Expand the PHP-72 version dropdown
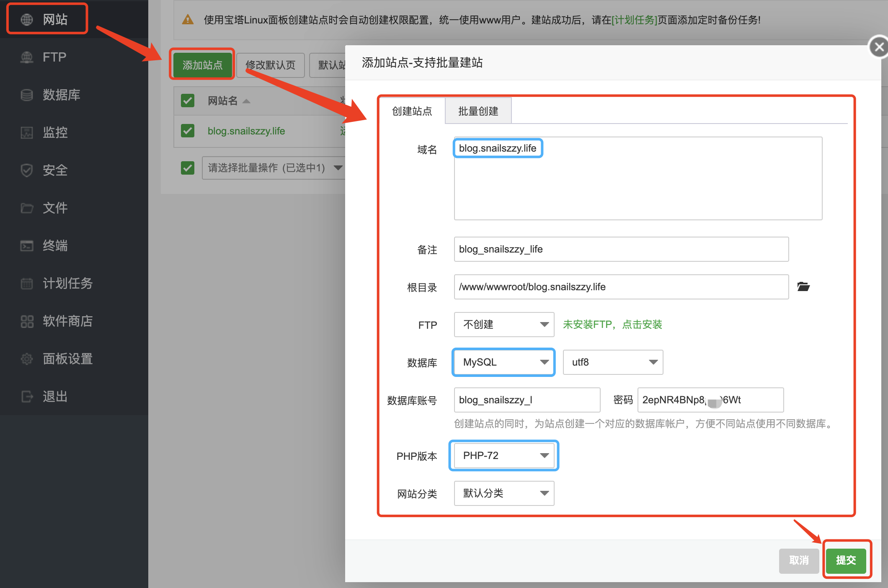Viewport: 888px width, 588px height. pyautogui.click(x=504, y=455)
